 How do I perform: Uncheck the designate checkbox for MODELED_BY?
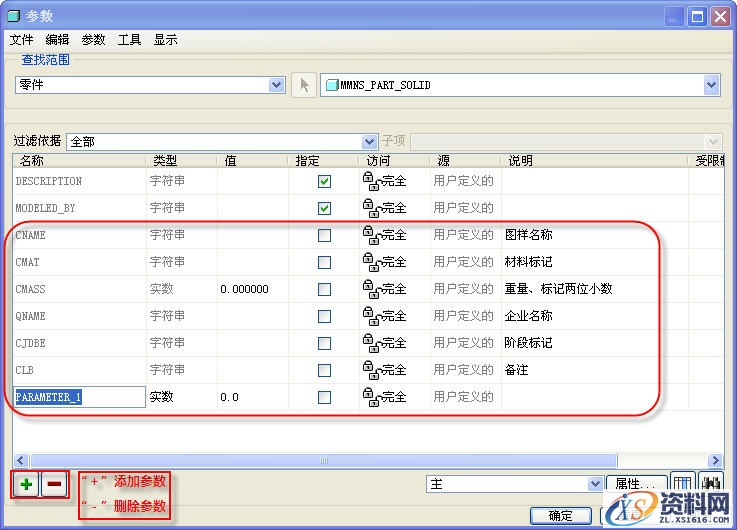(x=324, y=208)
